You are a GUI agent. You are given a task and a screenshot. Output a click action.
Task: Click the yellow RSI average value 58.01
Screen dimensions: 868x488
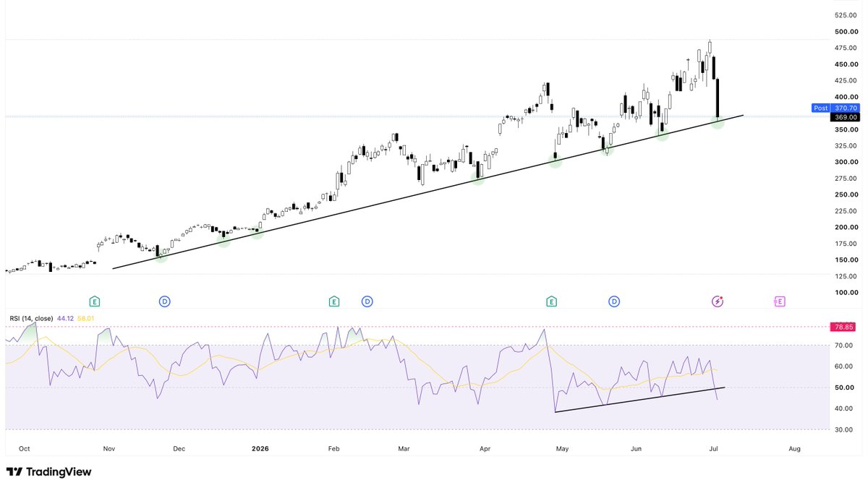pyautogui.click(x=87, y=318)
